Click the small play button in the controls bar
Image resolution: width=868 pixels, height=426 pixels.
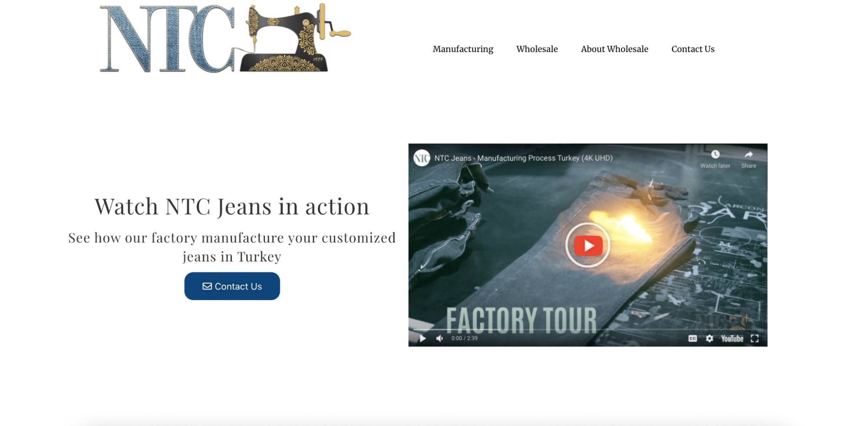point(422,338)
